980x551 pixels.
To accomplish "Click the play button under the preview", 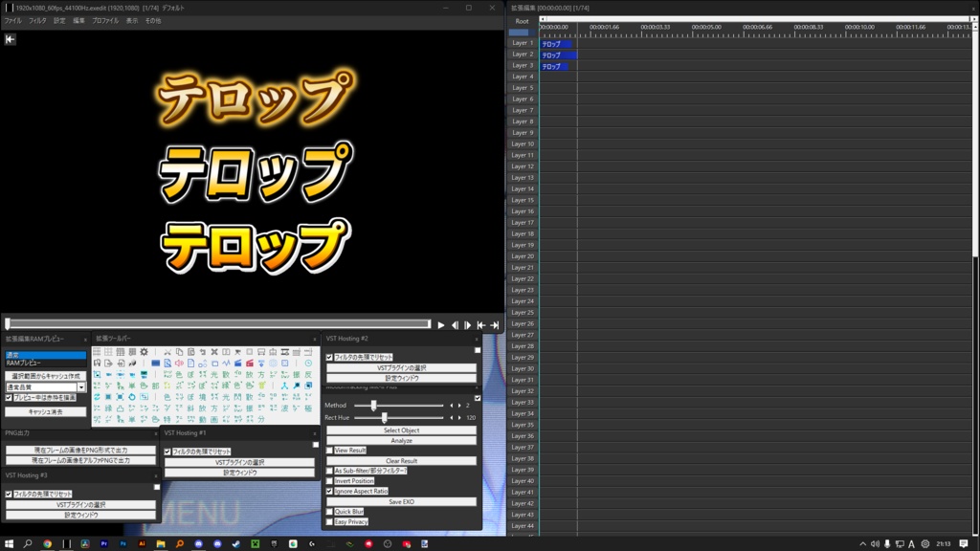I will [440, 325].
